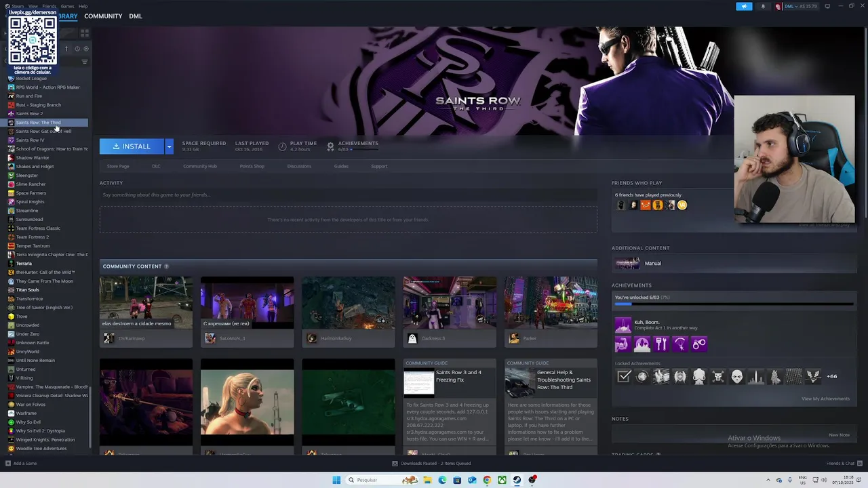Click the sort arrow icon in the library sidebar
This screenshot has height=488, width=868.
click(66, 49)
